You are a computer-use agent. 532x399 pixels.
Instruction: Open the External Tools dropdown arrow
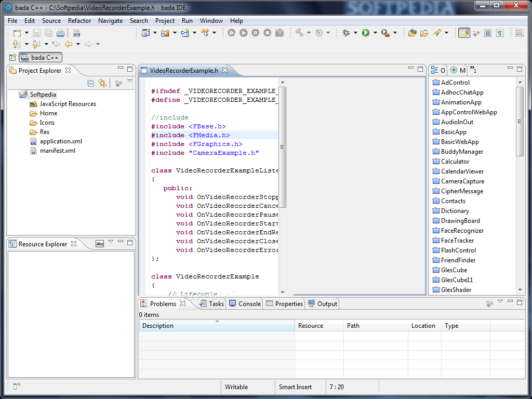pos(395,33)
